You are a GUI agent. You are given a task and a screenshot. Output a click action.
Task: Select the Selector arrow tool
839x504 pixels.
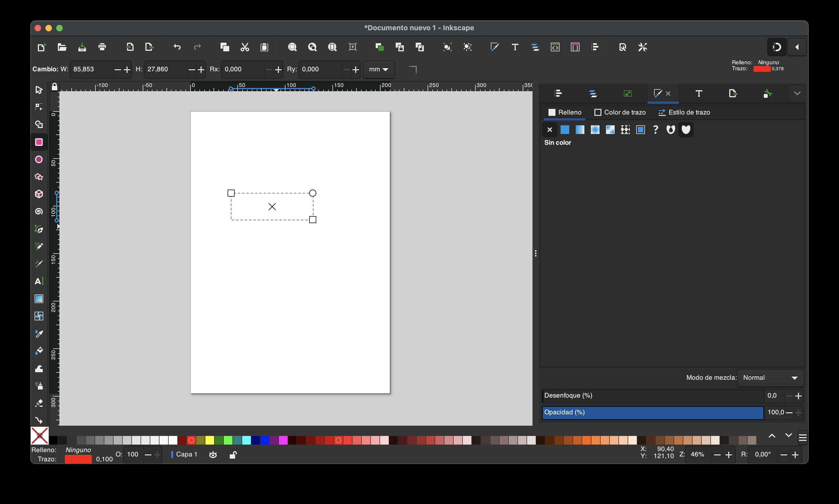click(39, 90)
